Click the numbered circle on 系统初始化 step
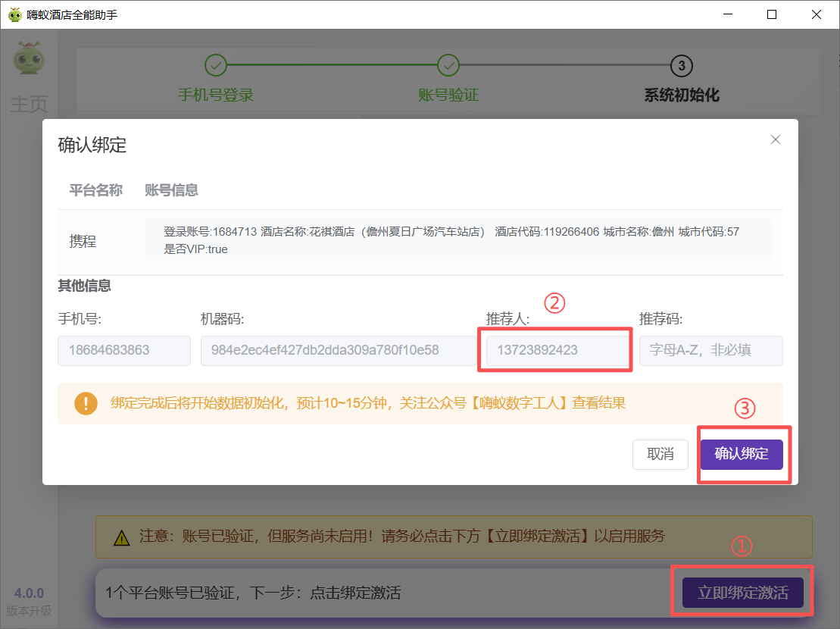Viewport: 840px width, 629px height. click(x=680, y=66)
